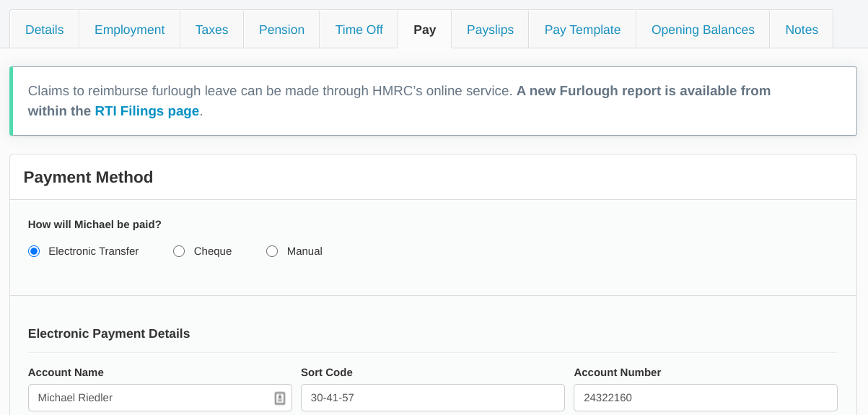Click the contact autofill icon in Account Name
Image resolution: width=868 pixels, height=415 pixels.
pos(280,398)
